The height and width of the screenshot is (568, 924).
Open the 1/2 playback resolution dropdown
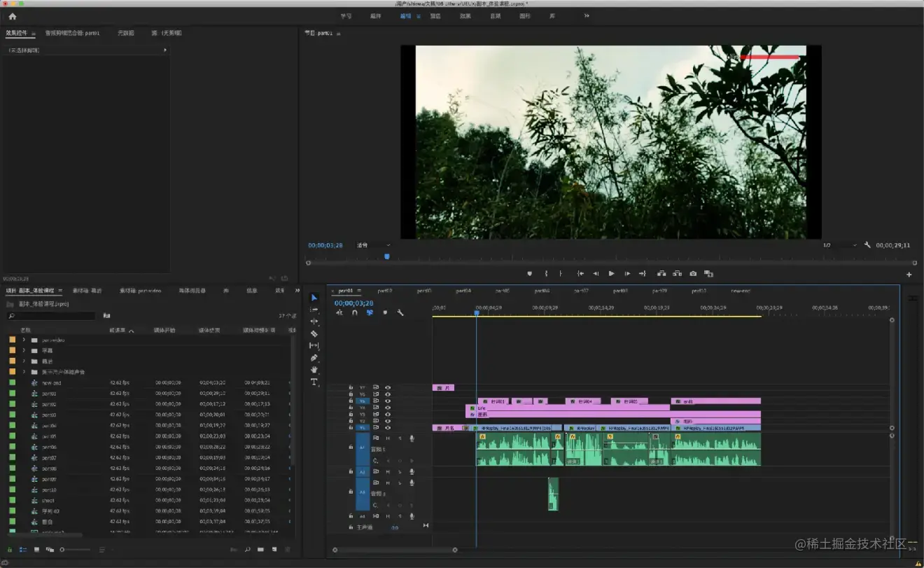pyautogui.click(x=840, y=245)
